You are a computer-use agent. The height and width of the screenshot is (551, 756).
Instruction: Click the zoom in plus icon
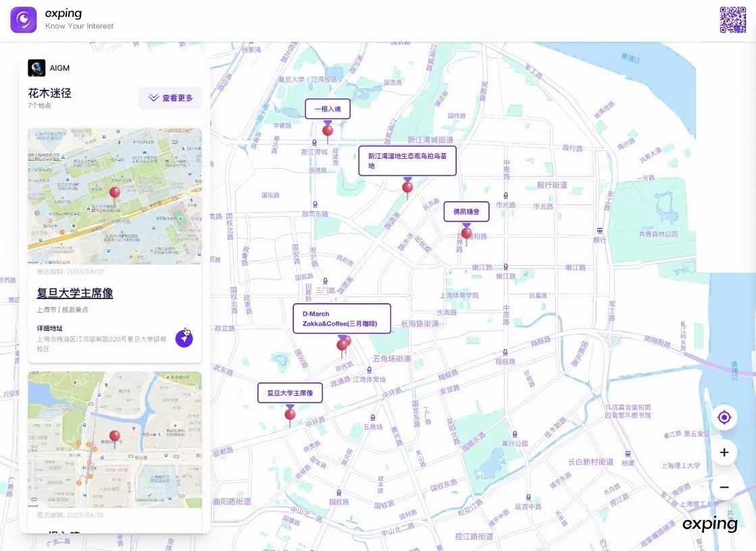pyautogui.click(x=724, y=452)
